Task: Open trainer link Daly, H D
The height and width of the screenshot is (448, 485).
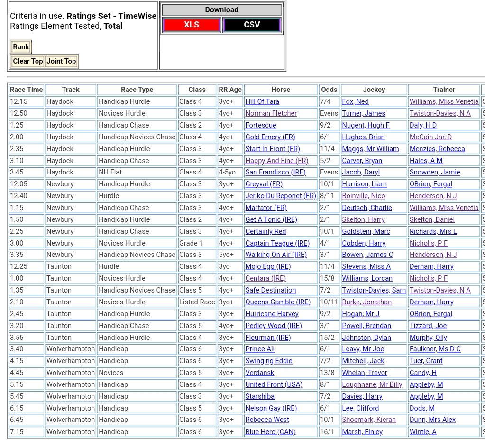Action: click(423, 125)
